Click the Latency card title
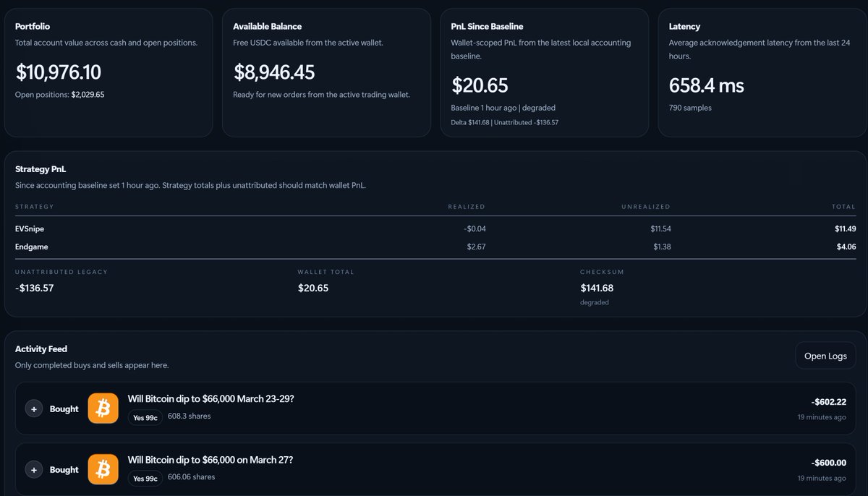Image resolution: width=868 pixels, height=496 pixels. [x=684, y=26]
